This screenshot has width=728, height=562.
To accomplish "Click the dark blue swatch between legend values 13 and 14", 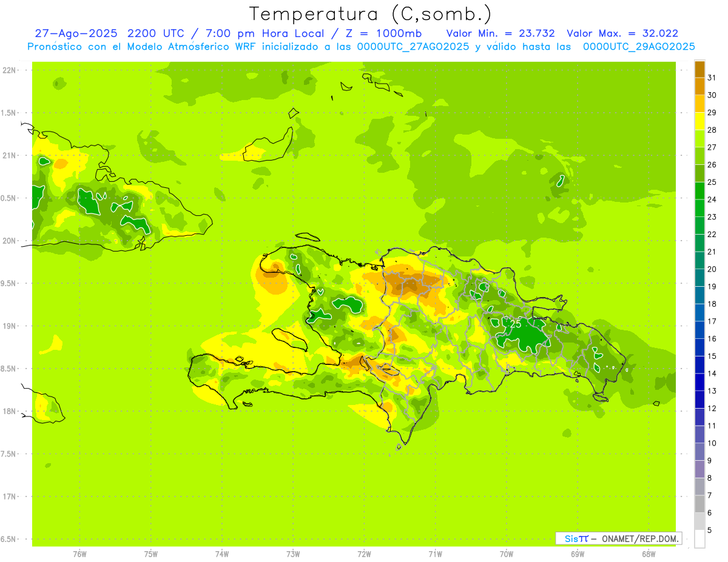I will coord(699,382).
